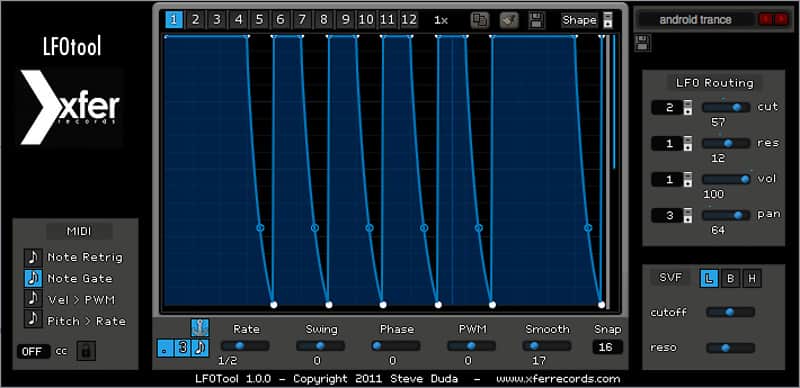Click the pan amount slider
This screenshot has width=800, height=388.
pos(727,215)
